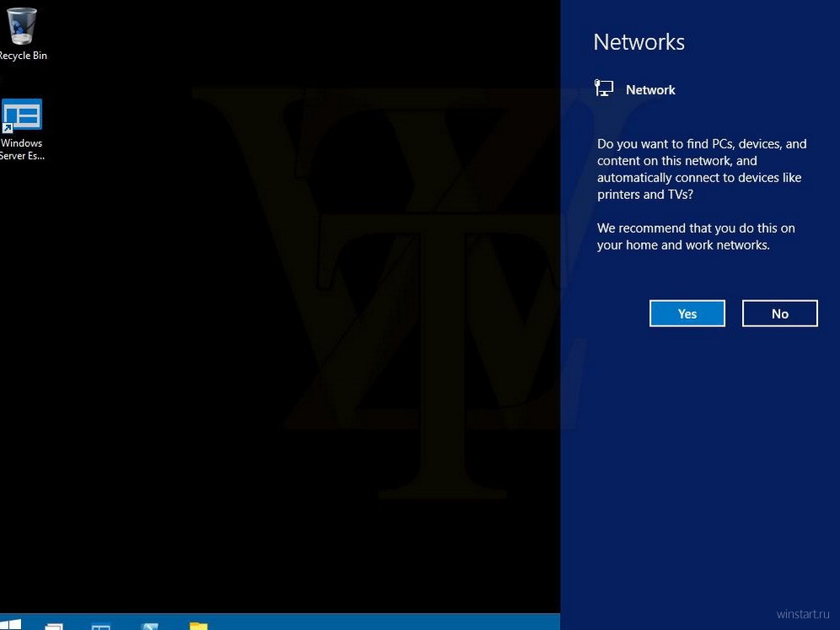Click the "Do you want to find PCs" question text
The image size is (840, 630).
pyautogui.click(x=702, y=169)
